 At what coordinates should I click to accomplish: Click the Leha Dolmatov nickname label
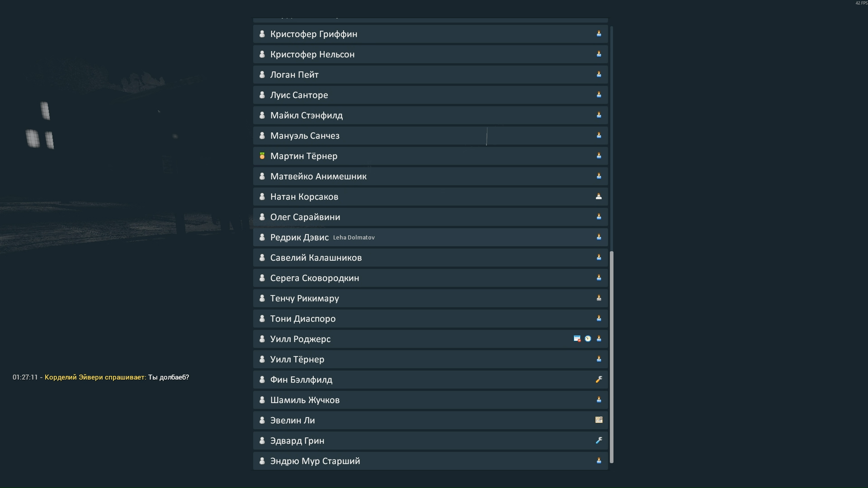[354, 238]
